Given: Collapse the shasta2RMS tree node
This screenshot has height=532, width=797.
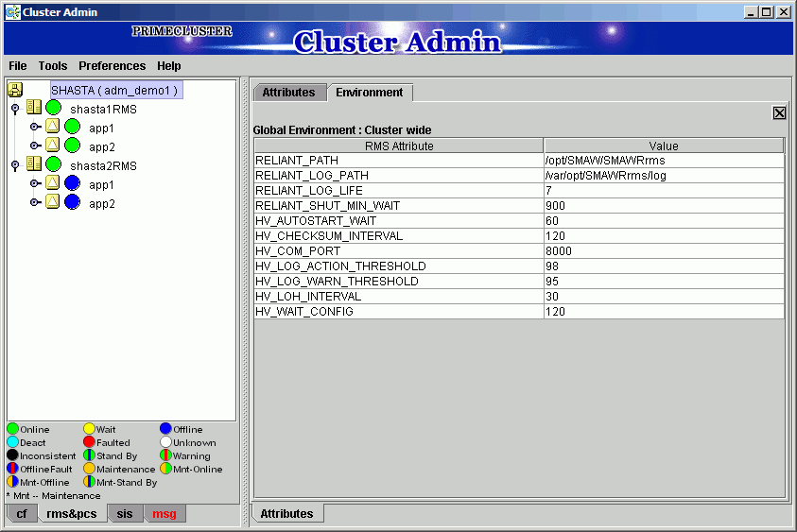Looking at the screenshot, I should [15, 165].
